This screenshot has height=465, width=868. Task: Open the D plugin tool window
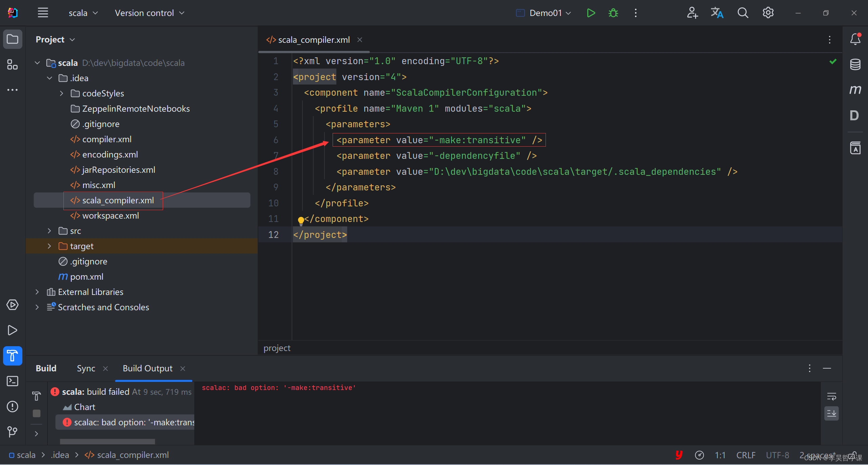pos(854,115)
